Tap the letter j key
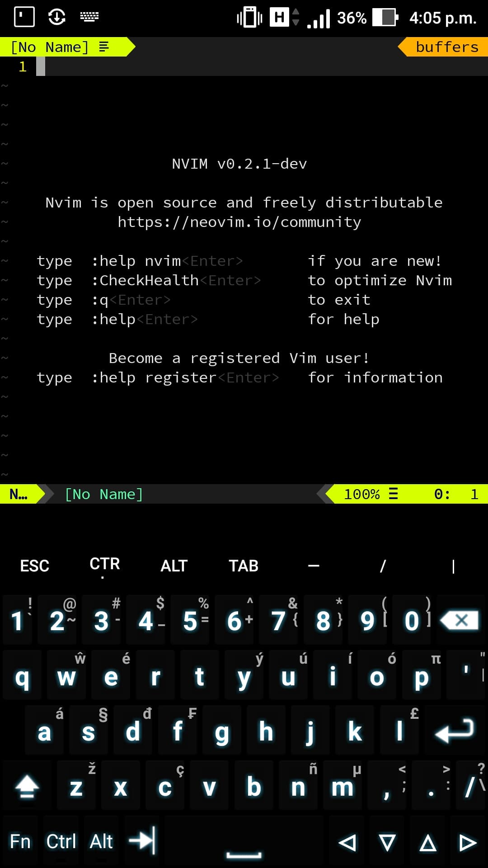The width and height of the screenshot is (488, 868). tap(310, 730)
